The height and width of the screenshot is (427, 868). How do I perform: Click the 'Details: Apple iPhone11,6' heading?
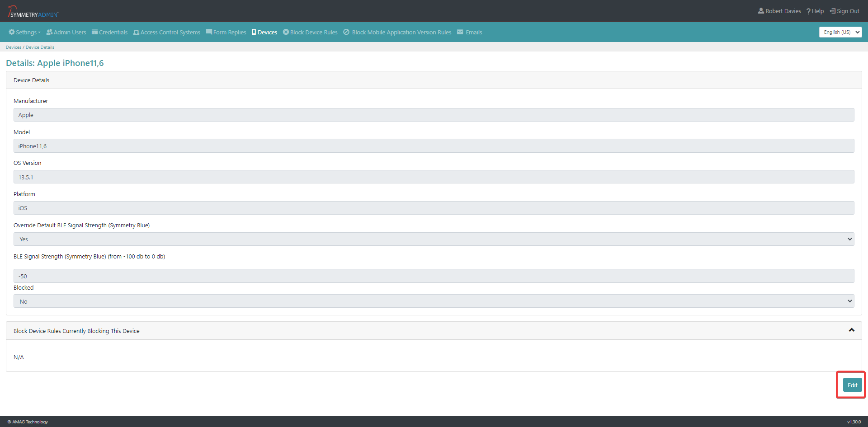(x=55, y=63)
